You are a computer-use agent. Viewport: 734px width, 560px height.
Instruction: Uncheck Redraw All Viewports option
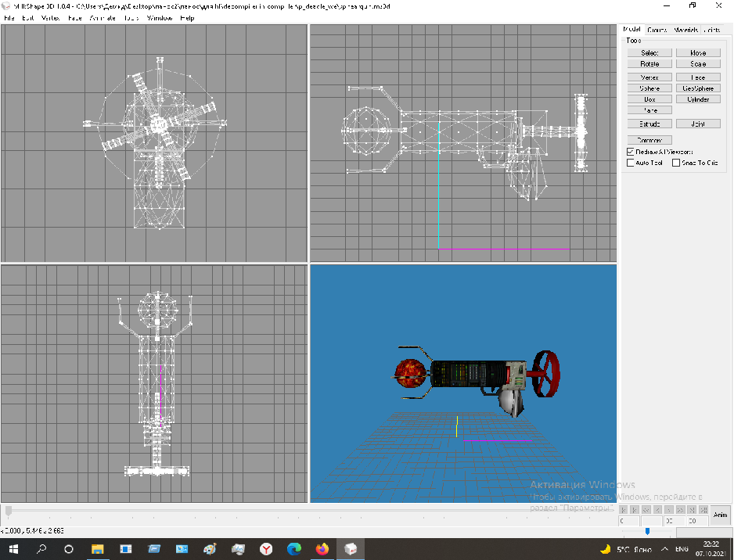(x=631, y=152)
